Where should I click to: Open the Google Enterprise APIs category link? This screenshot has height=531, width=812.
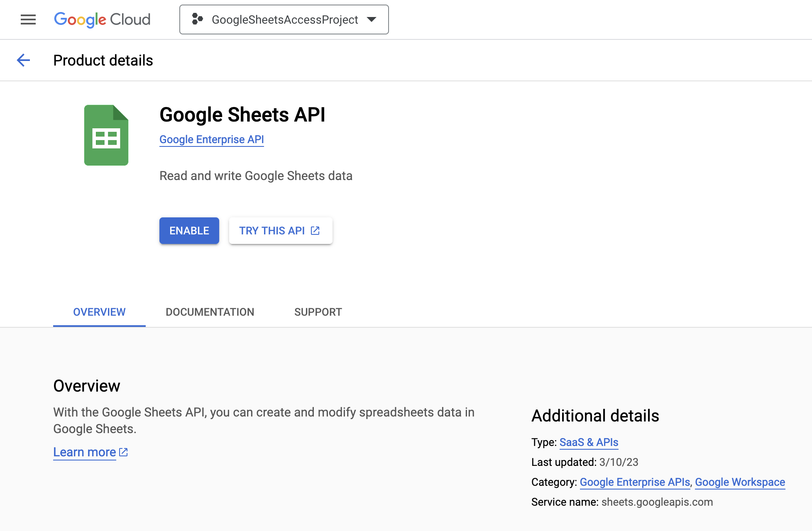click(x=635, y=482)
